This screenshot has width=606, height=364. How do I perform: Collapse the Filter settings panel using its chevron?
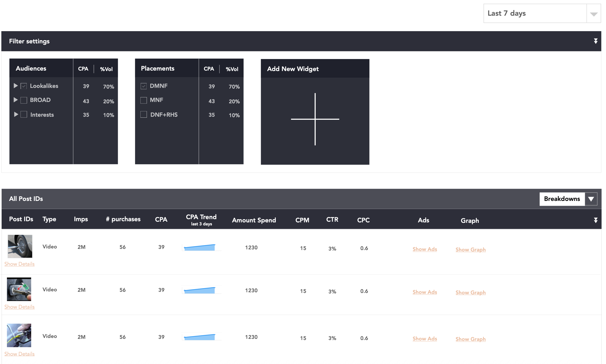coord(595,41)
